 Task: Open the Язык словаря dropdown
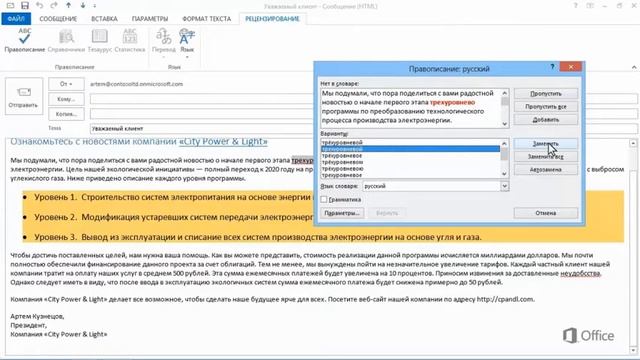click(x=504, y=186)
